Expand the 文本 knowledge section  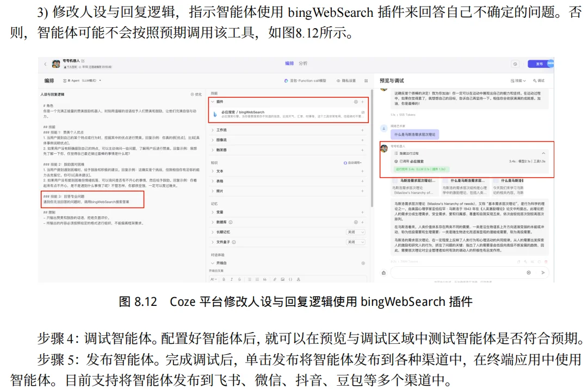[213, 171]
